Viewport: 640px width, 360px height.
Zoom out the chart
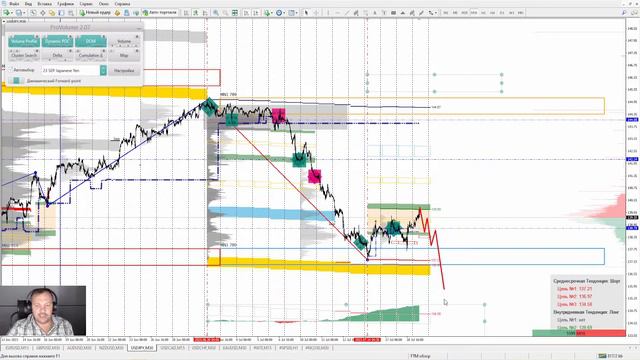click(x=225, y=13)
